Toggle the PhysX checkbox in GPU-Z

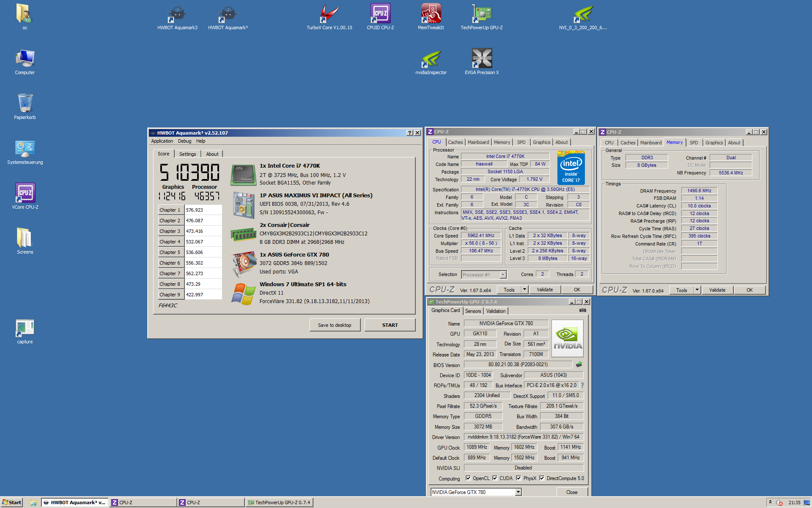point(518,478)
